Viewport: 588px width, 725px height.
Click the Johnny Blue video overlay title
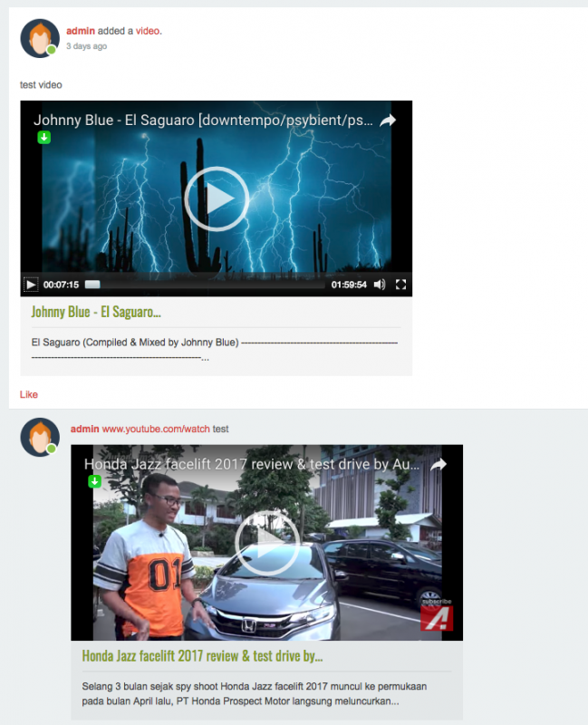[x=203, y=121]
